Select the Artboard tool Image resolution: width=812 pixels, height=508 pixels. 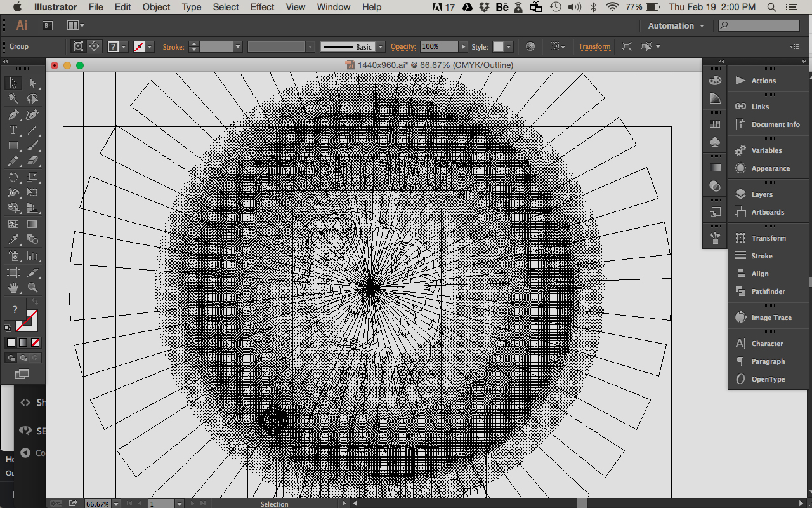pos(13,273)
